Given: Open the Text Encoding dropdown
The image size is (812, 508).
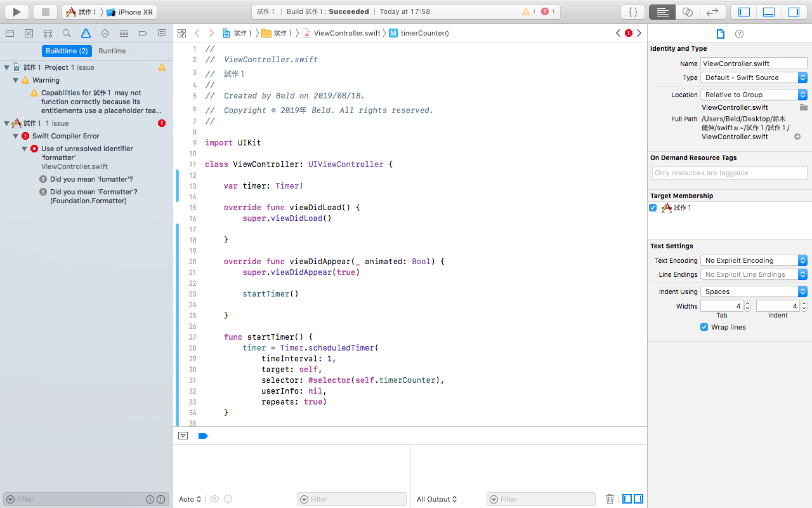Looking at the screenshot, I should (754, 260).
